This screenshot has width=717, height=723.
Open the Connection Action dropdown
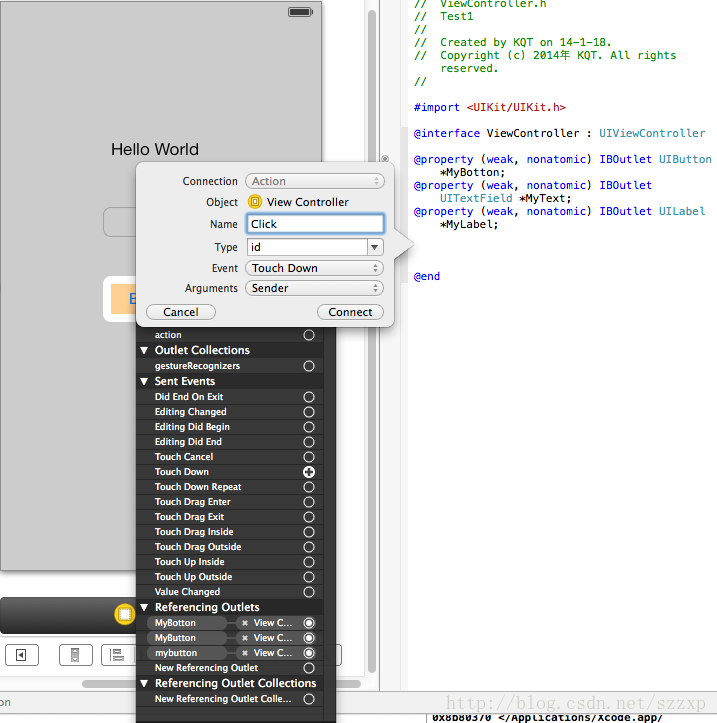coord(315,181)
